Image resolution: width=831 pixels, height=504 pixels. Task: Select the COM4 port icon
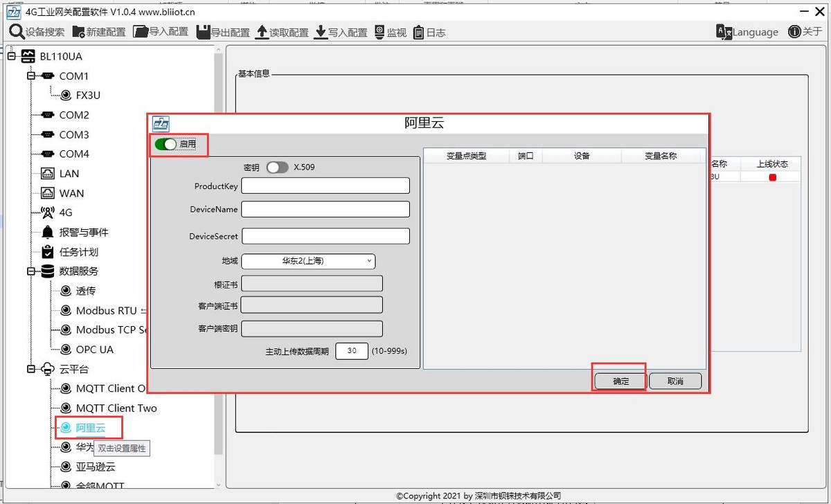click(48, 154)
